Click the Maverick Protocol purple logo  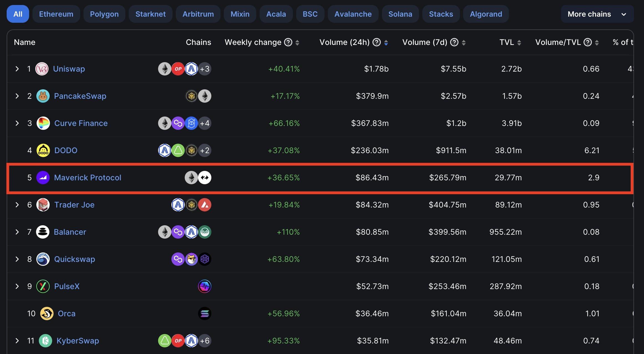click(x=43, y=178)
